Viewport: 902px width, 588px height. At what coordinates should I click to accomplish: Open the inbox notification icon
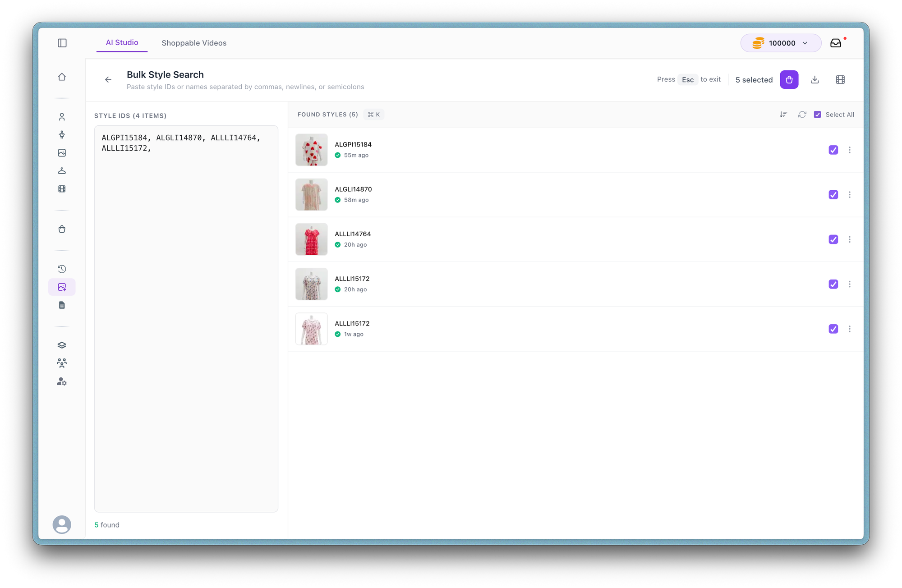coord(836,43)
